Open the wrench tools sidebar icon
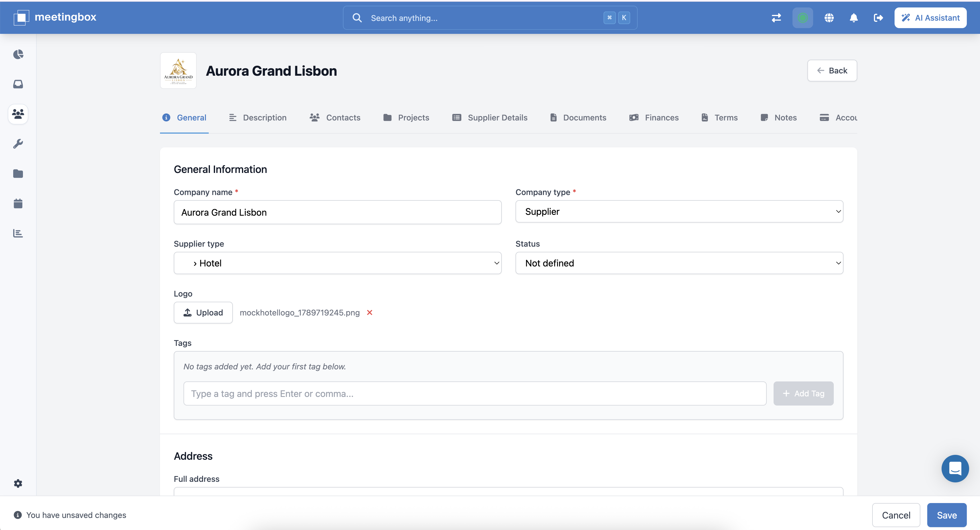Image resolution: width=980 pixels, height=530 pixels. tap(18, 144)
